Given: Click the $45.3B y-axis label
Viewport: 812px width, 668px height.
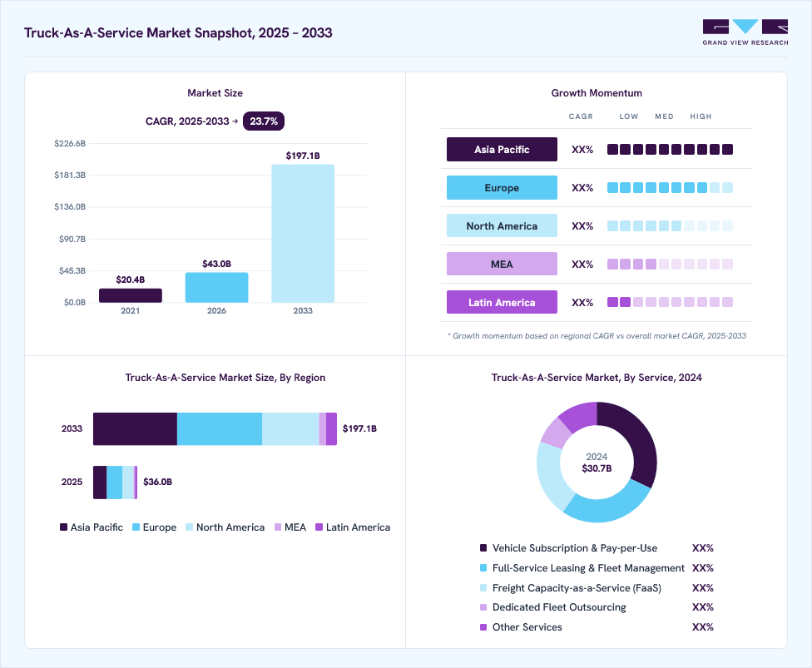Looking at the screenshot, I should [72, 271].
